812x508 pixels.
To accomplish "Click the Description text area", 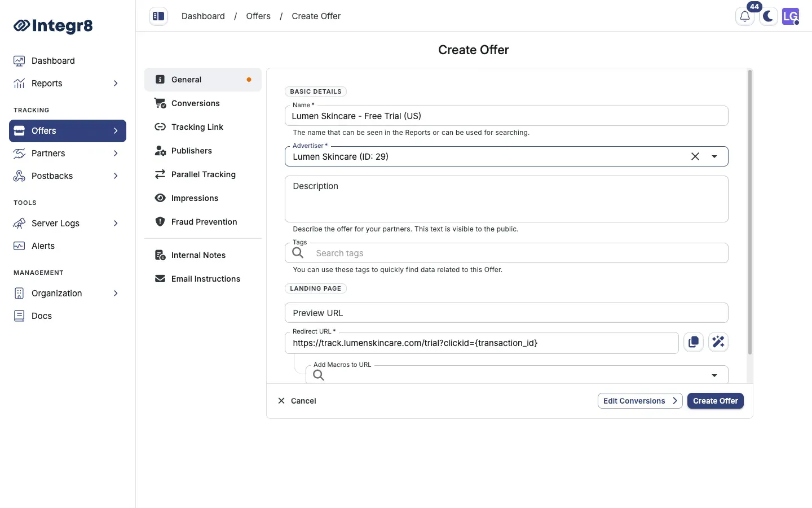I will click(x=506, y=199).
